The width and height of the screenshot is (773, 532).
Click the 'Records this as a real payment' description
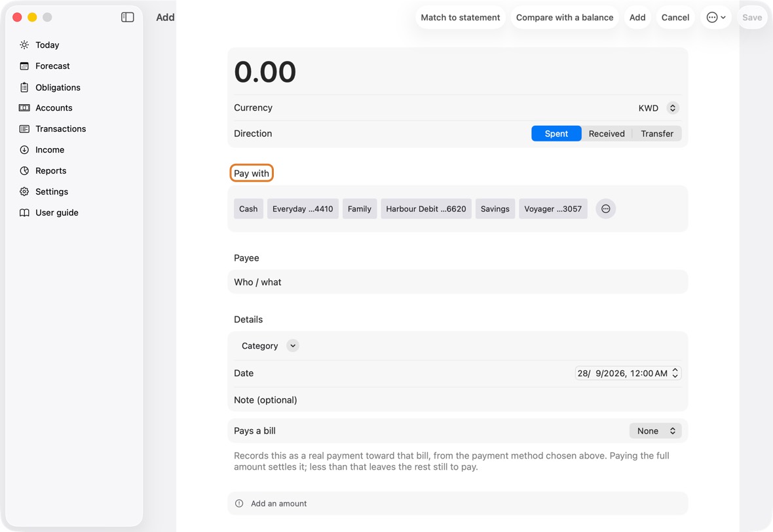(x=451, y=461)
